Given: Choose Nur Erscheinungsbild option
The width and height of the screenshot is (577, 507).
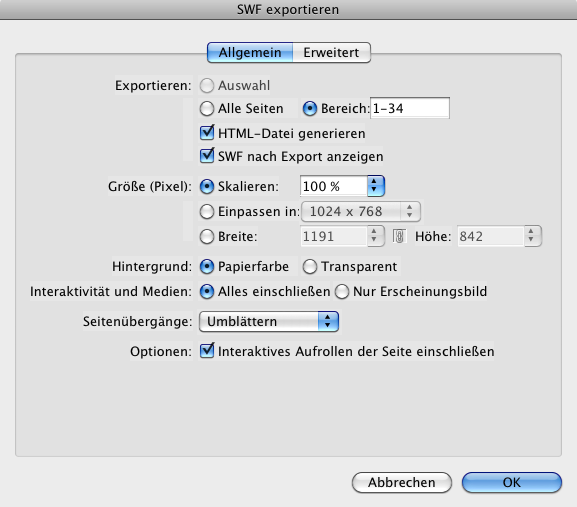Looking at the screenshot, I should tap(342, 292).
